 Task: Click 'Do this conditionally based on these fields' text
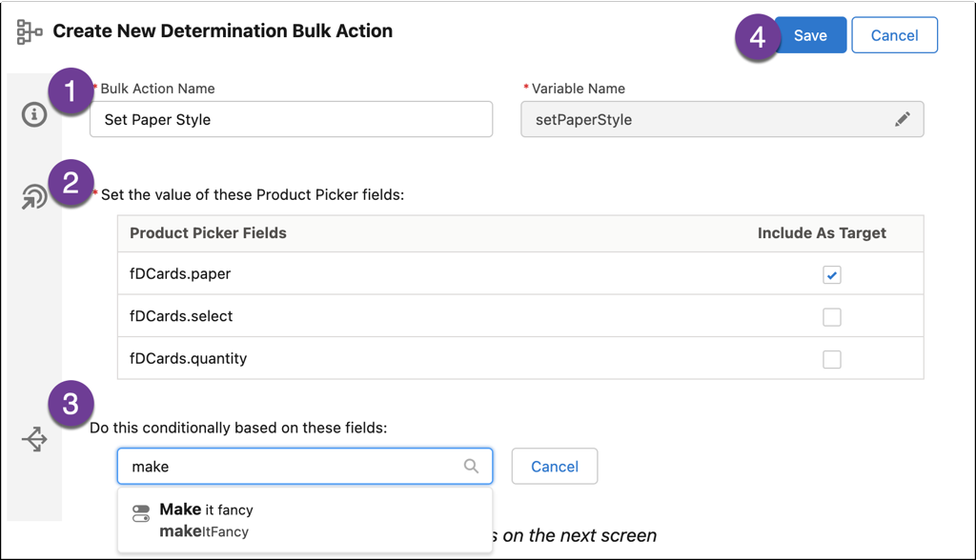[238, 428]
